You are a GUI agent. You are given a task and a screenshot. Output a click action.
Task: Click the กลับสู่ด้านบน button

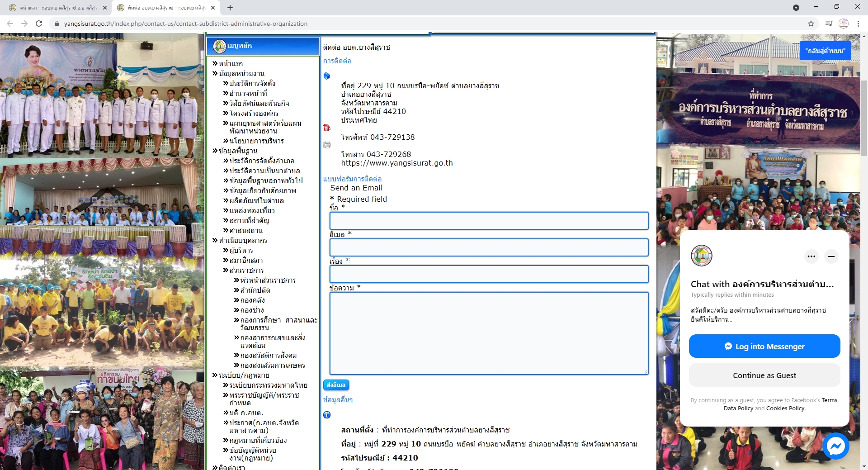click(x=825, y=51)
